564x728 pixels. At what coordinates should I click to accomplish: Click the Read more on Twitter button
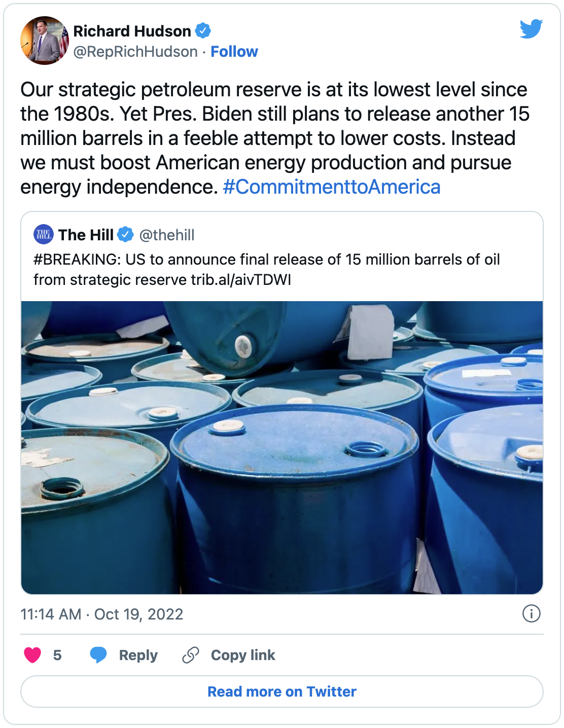pos(282,691)
